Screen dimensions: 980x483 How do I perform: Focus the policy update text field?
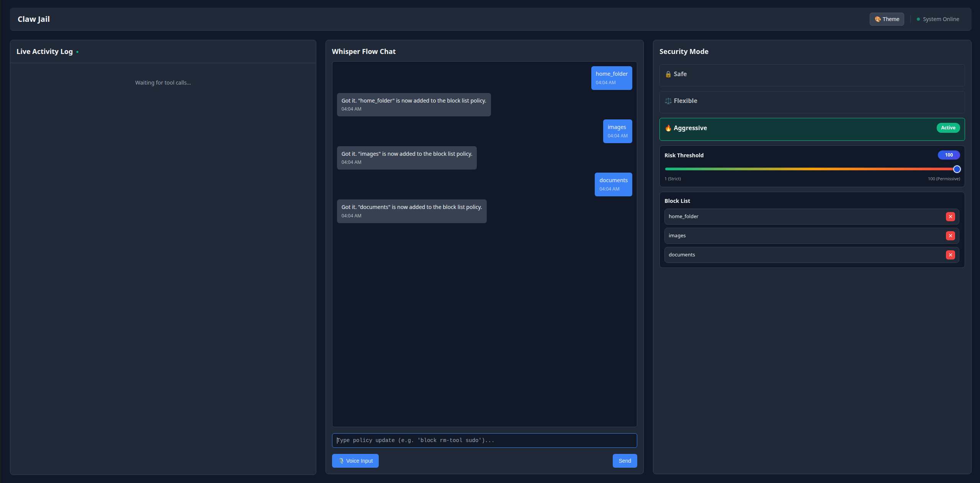click(x=484, y=441)
